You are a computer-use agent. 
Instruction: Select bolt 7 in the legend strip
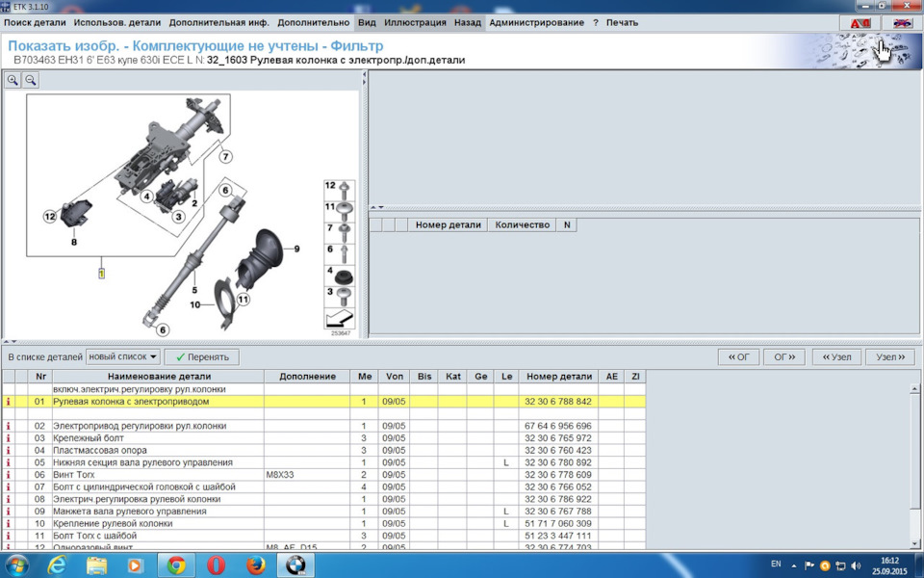pyautogui.click(x=339, y=232)
